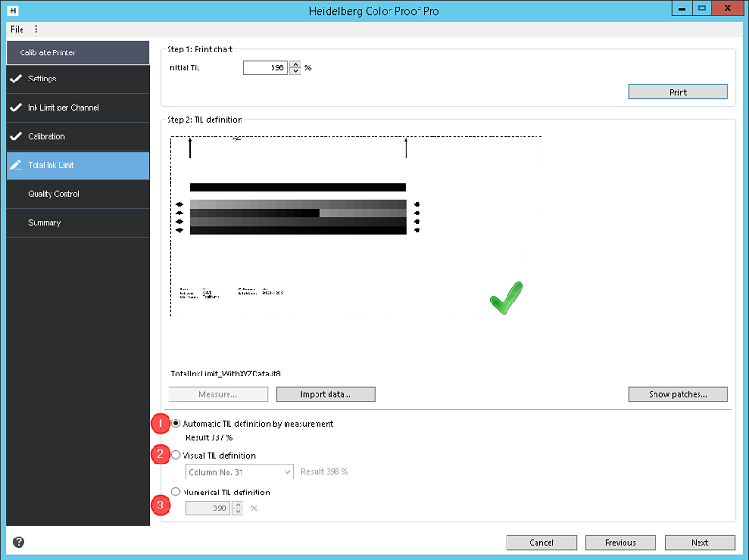Click the Calibration step checkmark icon
The image size is (749, 560).
point(16,136)
